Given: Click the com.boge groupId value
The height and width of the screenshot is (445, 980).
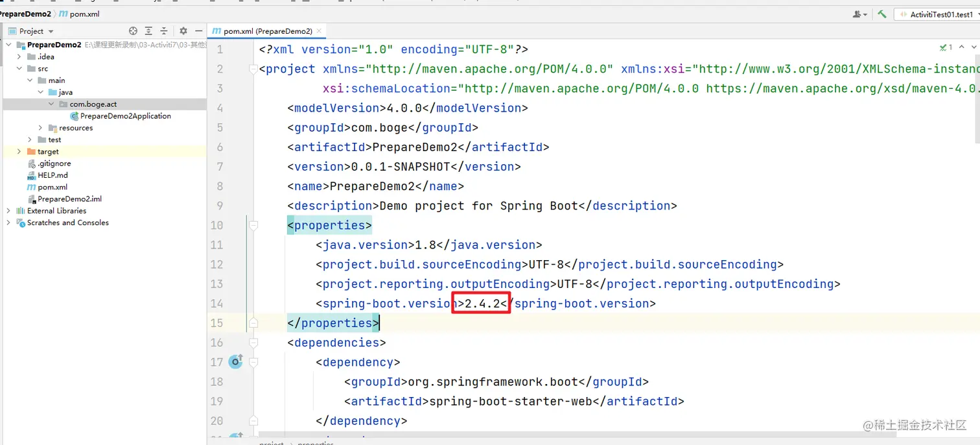Looking at the screenshot, I should tap(379, 128).
